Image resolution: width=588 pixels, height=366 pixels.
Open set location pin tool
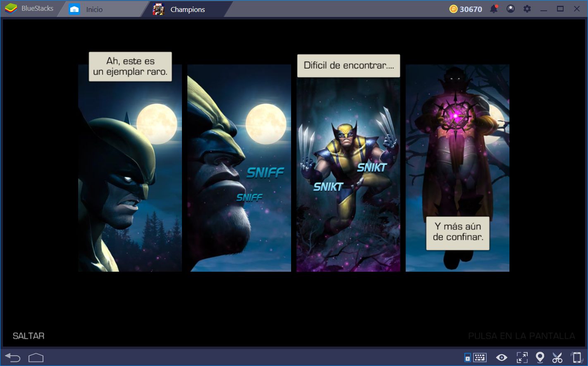coord(540,357)
